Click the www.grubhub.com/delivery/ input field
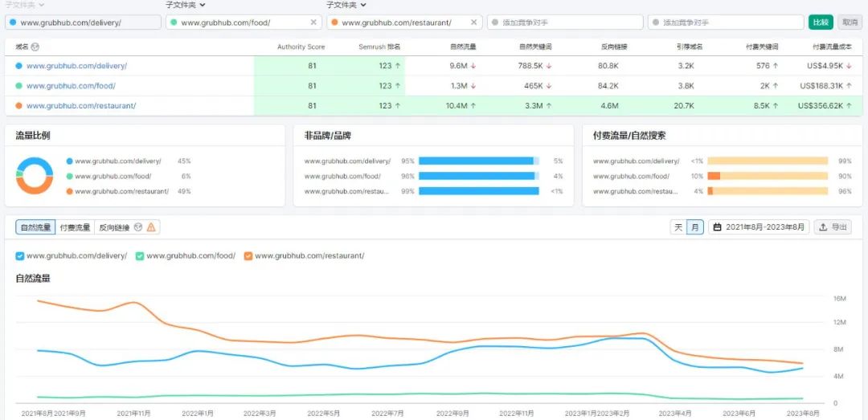The height and width of the screenshot is (420, 868). click(83, 22)
